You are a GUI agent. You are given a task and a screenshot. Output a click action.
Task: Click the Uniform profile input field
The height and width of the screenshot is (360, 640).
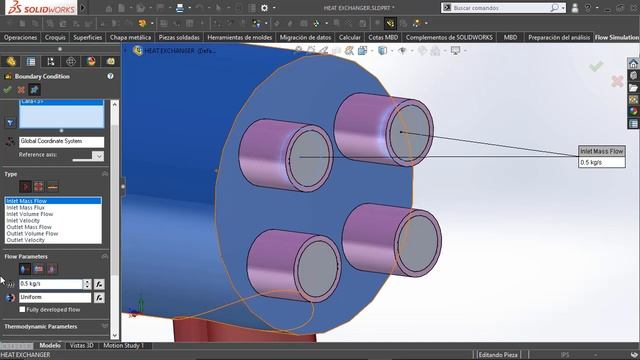pyautogui.click(x=55, y=298)
